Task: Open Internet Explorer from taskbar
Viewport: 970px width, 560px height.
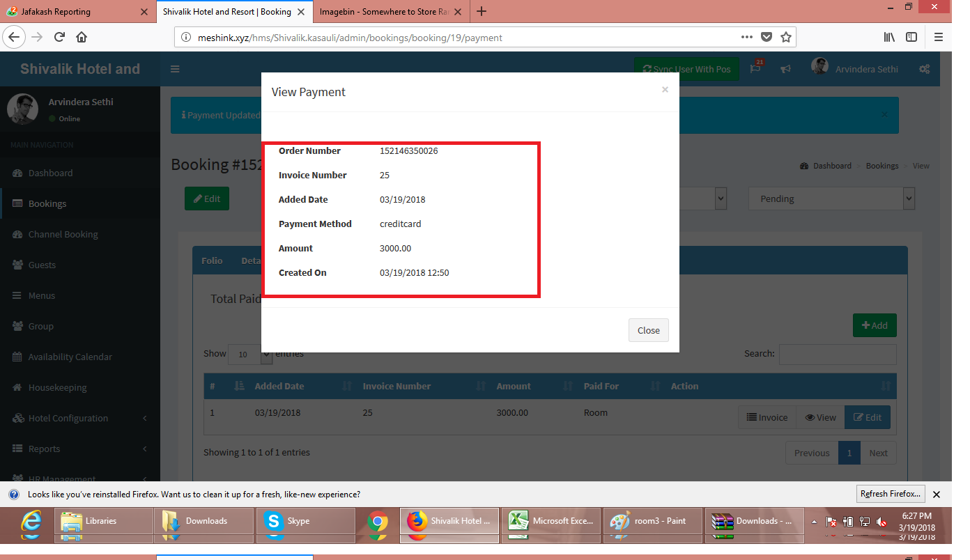Action: 31,522
